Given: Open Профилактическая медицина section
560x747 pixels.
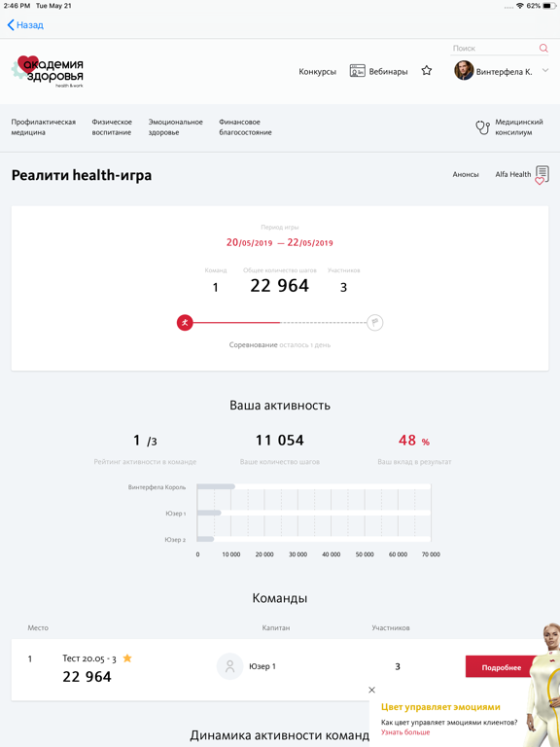Looking at the screenshot, I should point(44,127).
